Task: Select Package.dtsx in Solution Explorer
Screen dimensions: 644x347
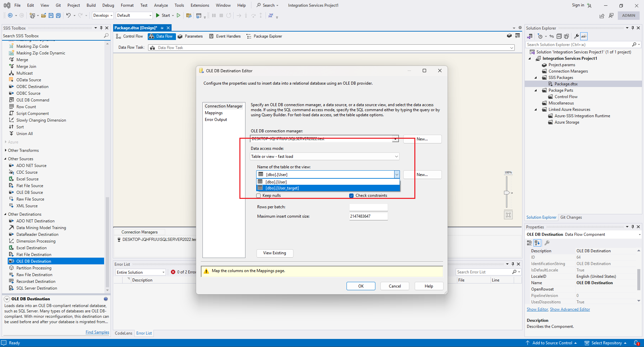Action: click(566, 84)
